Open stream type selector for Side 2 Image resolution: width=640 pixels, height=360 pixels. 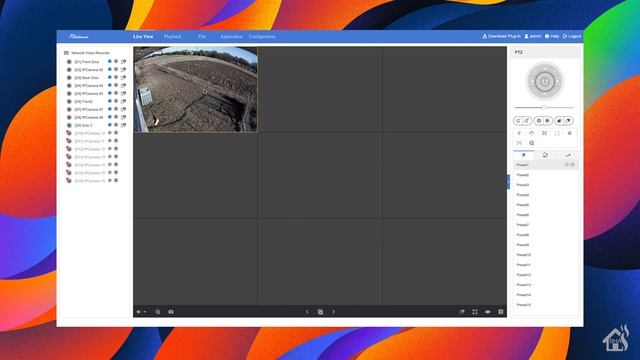(123, 125)
